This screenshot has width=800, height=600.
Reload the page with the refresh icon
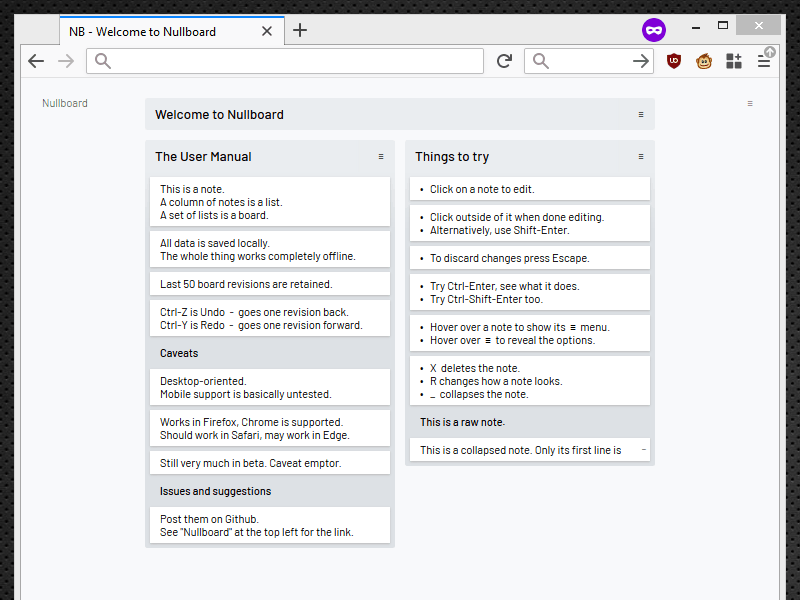(504, 61)
